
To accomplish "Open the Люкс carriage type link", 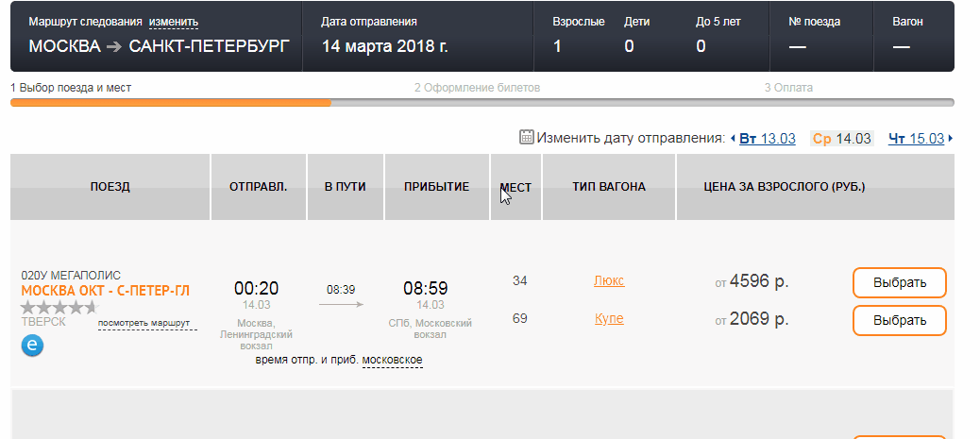I will 609,281.
